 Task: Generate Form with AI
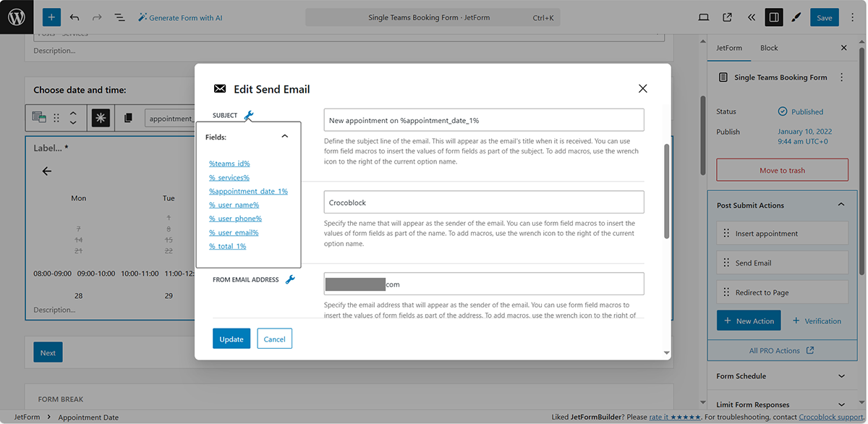click(180, 17)
